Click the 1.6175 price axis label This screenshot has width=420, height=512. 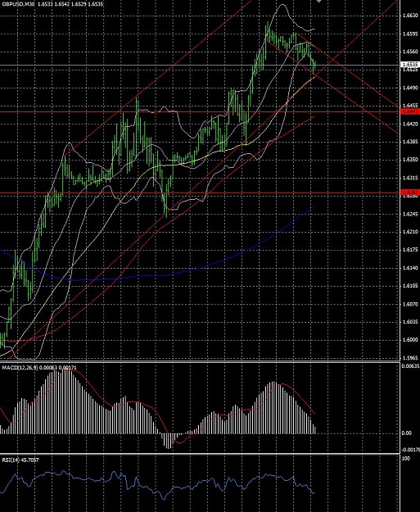coord(410,250)
